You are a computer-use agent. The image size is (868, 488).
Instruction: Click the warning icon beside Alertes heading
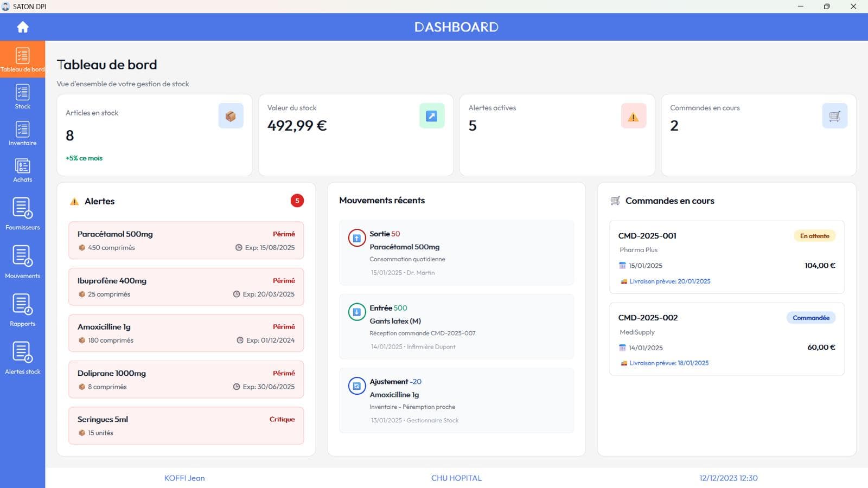click(74, 201)
